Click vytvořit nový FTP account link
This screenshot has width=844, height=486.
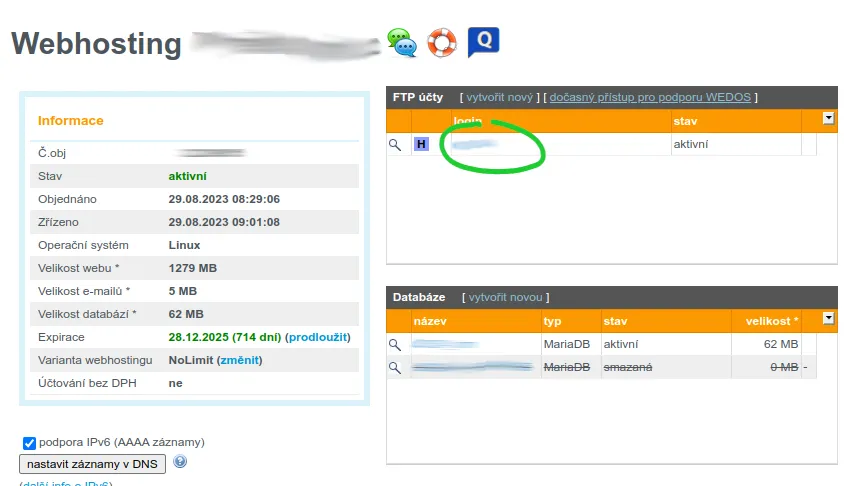click(x=500, y=97)
